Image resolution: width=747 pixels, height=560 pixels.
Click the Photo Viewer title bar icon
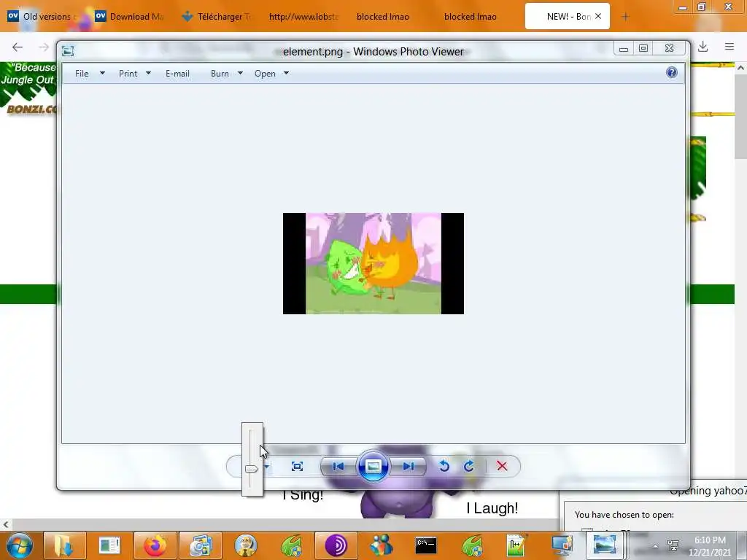pos(68,51)
